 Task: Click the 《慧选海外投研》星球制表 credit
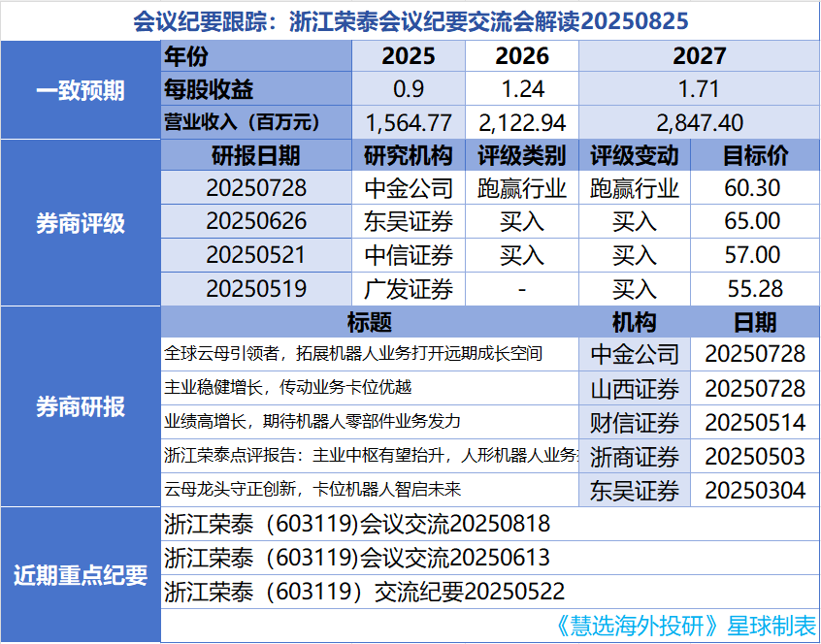coord(684,626)
